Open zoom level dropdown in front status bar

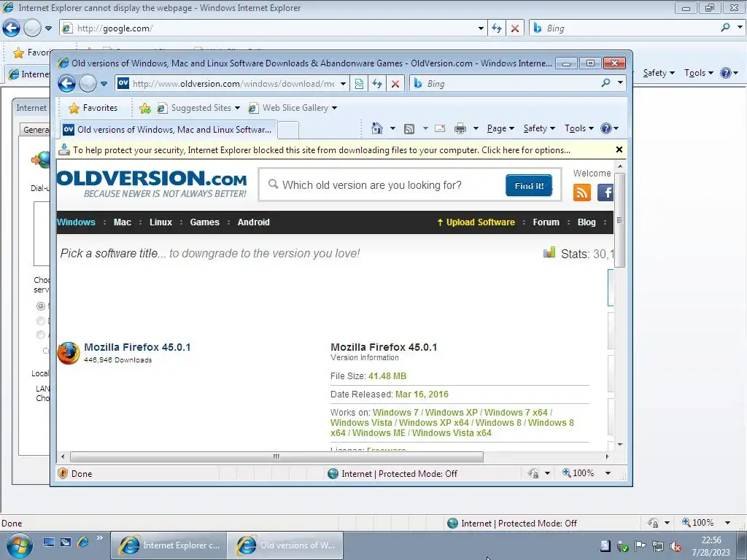pos(608,473)
